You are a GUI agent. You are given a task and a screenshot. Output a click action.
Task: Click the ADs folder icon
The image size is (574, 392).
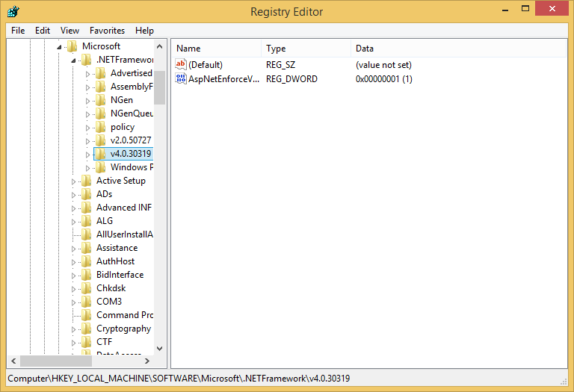(87, 194)
